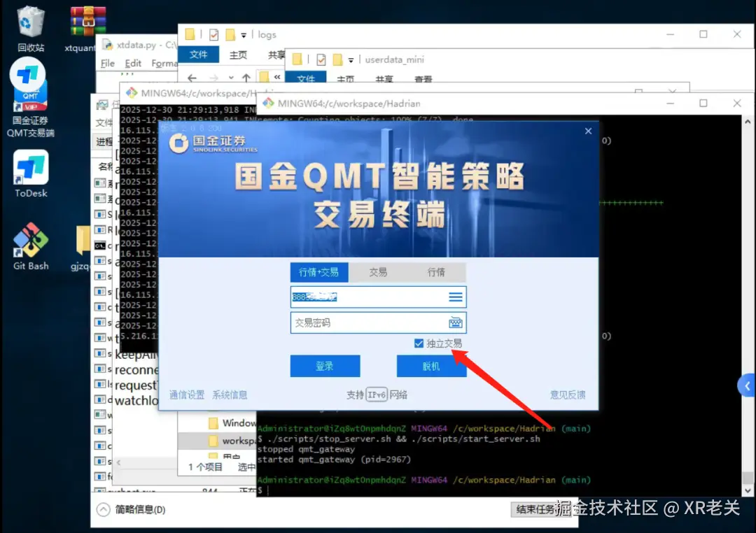756x533 pixels.
Task: Click the checkmark properties icon in userdata_mini title bar
Action: point(321,59)
